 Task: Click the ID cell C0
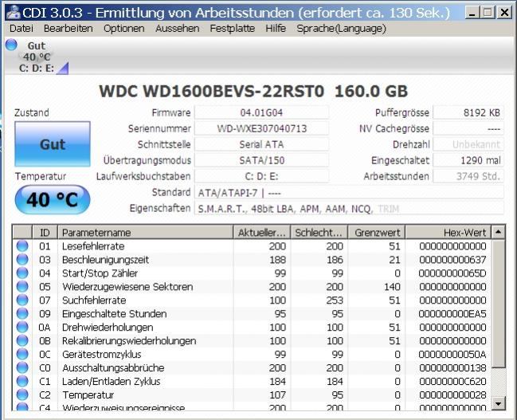point(45,368)
